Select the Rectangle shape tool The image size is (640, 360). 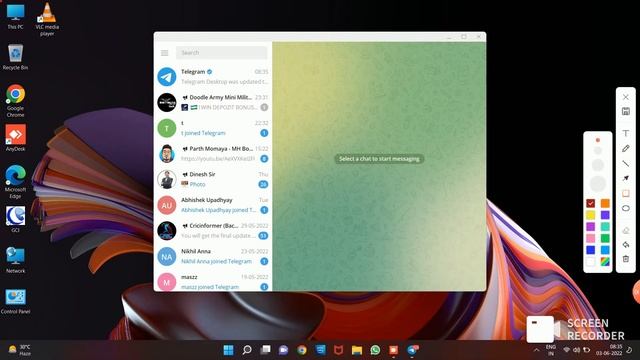pyautogui.click(x=626, y=193)
